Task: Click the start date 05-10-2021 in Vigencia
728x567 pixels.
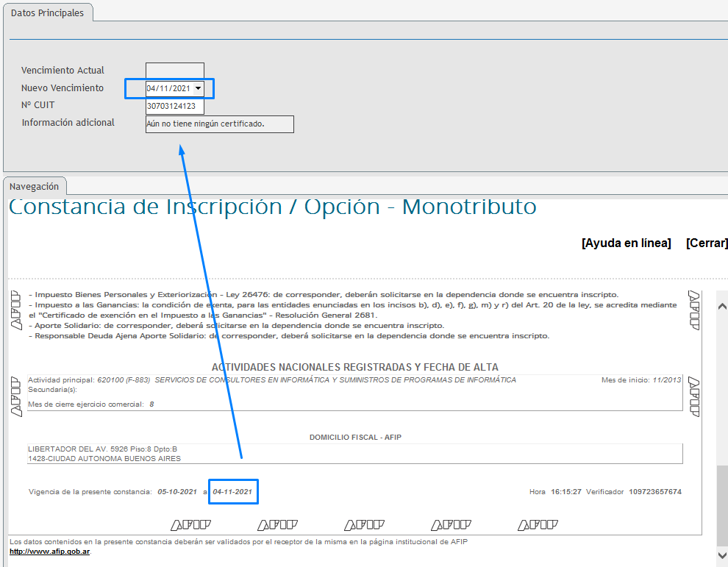Action: 177,492
